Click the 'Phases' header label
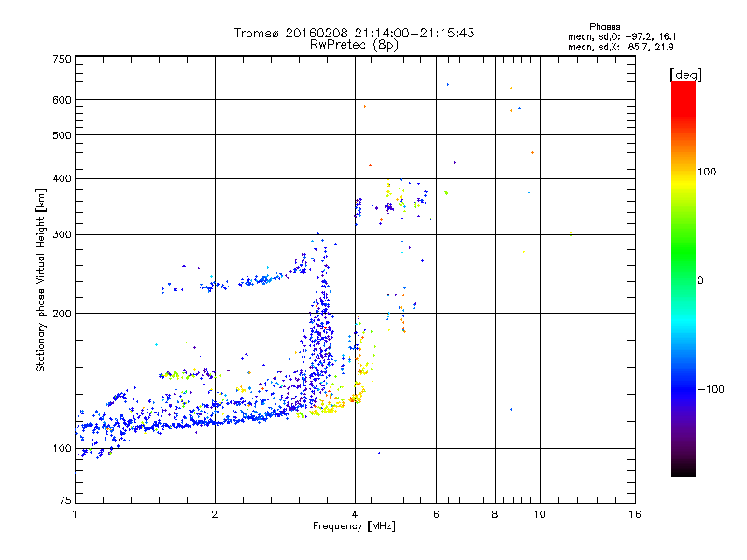Viewport: 747px width, 560px height. [x=604, y=27]
